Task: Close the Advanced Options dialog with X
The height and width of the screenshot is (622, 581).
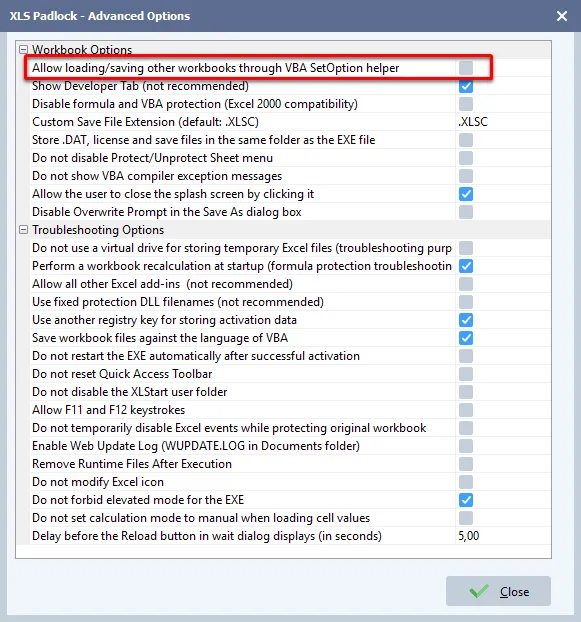Action: 562,16
